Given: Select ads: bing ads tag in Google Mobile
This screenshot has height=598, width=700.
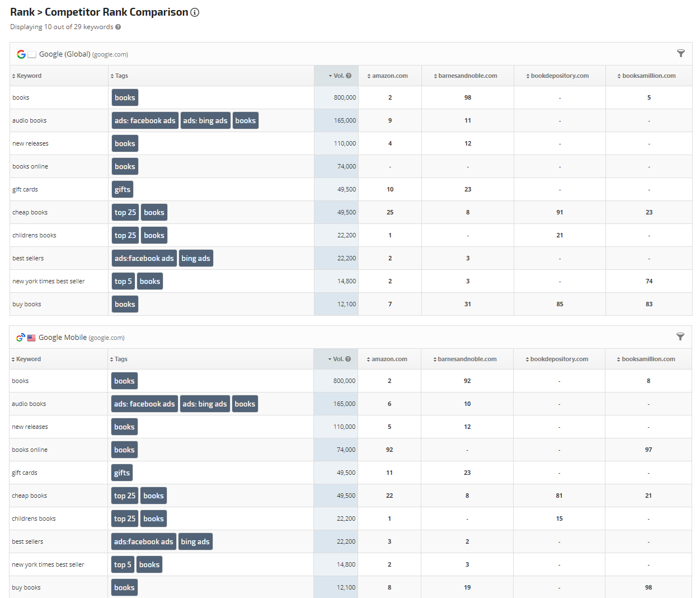Looking at the screenshot, I should coord(205,404).
